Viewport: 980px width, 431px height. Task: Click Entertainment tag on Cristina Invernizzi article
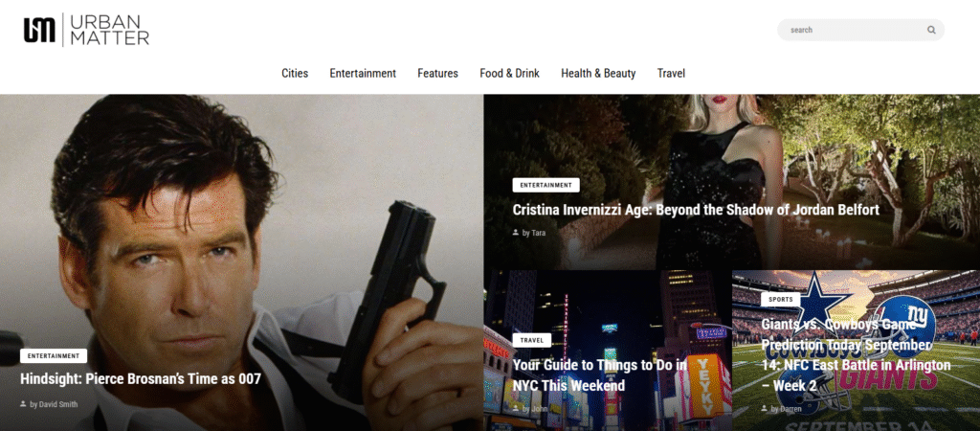546,185
